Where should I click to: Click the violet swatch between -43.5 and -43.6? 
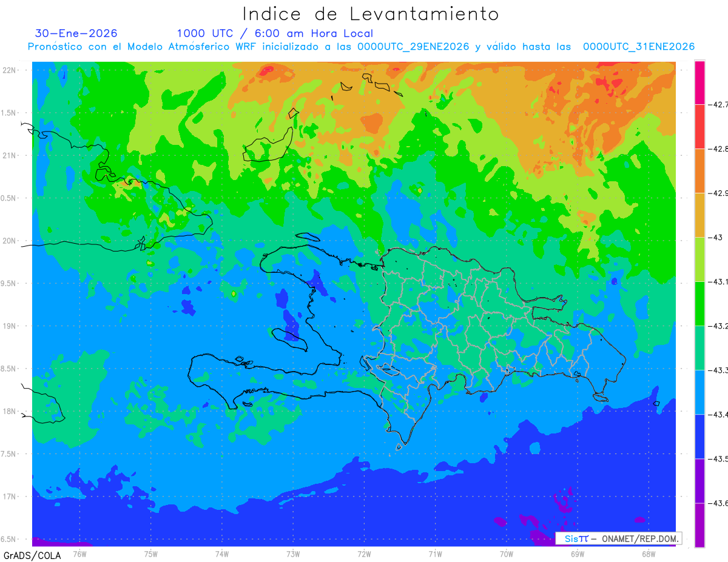click(699, 480)
